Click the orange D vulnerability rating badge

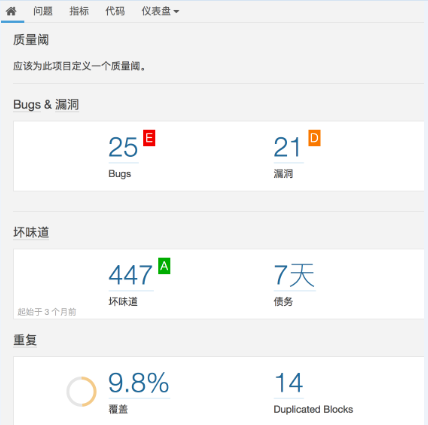tap(314, 138)
